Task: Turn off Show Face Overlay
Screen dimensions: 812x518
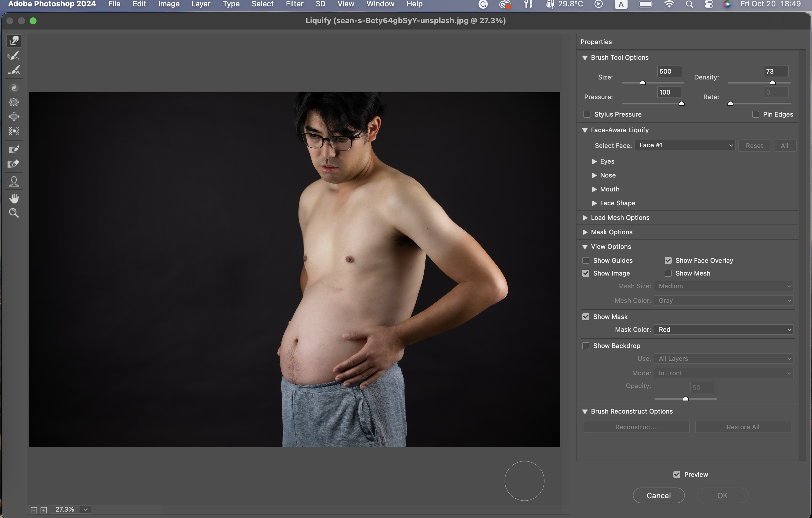Action: (668, 260)
